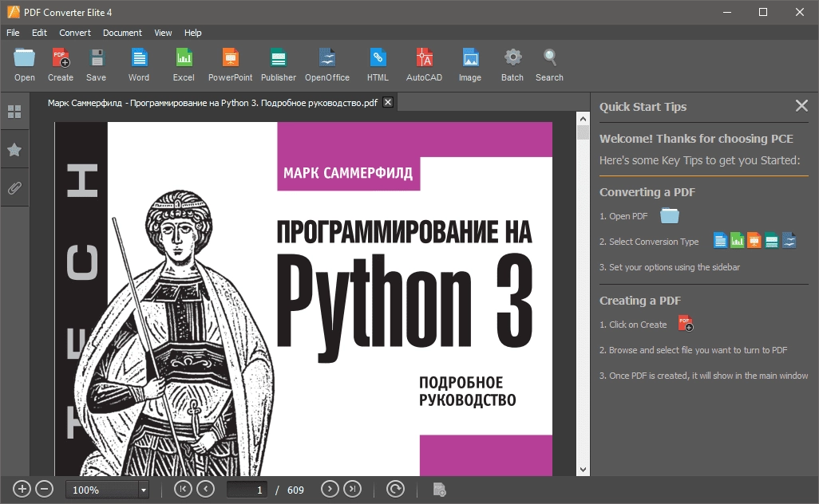Image resolution: width=819 pixels, height=504 pixels.
Task: Click OpenOffice icon in Select Conversion Type tip
Action: 789,241
